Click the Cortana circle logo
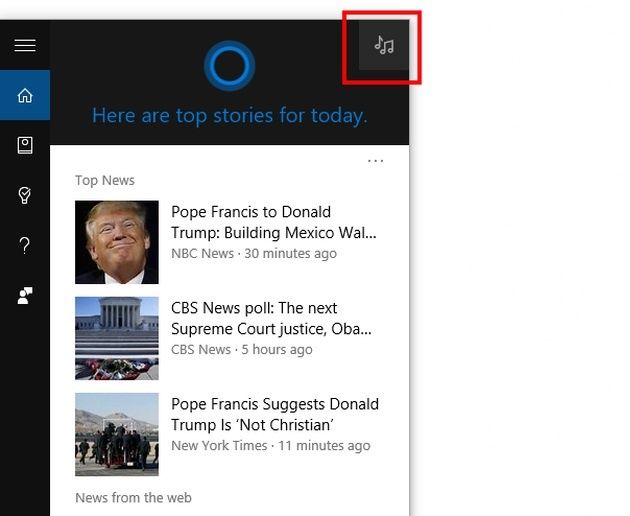This screenshot has width=630, height=516. pos(229,66)
